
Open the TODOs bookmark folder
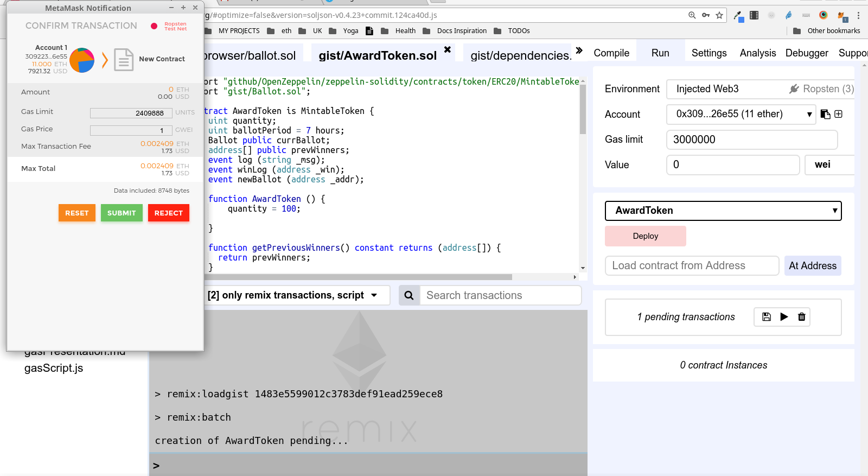512,31
